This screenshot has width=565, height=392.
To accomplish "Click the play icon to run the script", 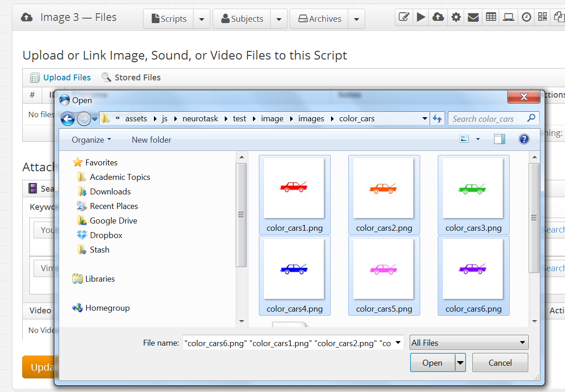I will click(x=421, y=17).
